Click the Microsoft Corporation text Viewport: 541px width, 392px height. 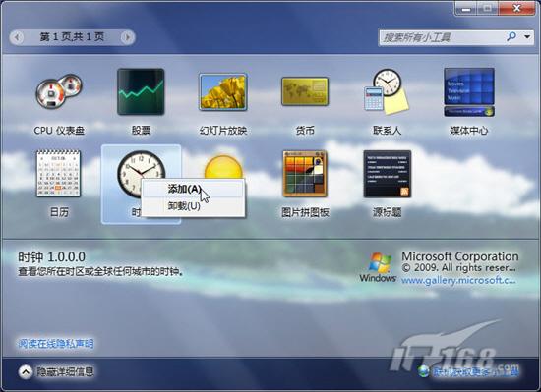point(460,256)
